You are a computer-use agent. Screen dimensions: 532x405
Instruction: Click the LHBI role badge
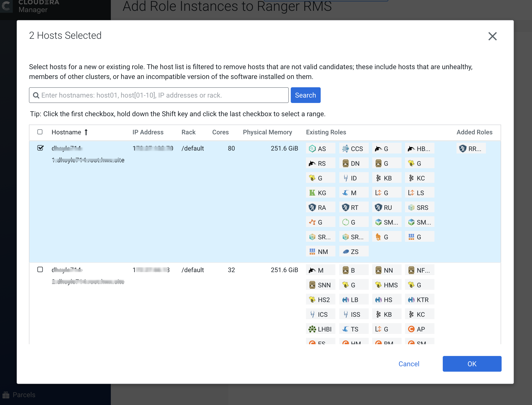click(320, 329)
